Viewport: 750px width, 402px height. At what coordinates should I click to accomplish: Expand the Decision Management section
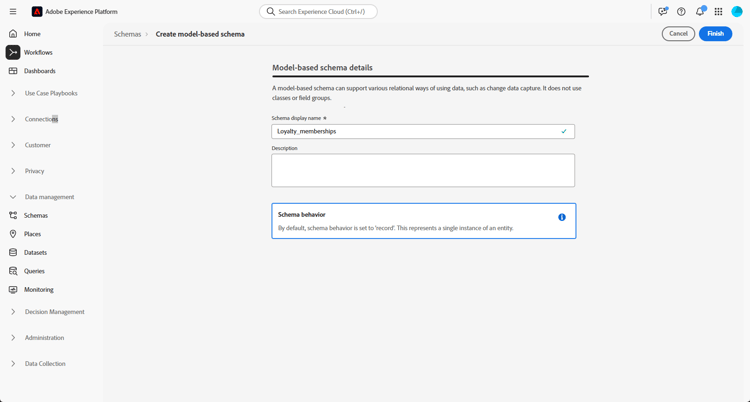pos(54,312)
